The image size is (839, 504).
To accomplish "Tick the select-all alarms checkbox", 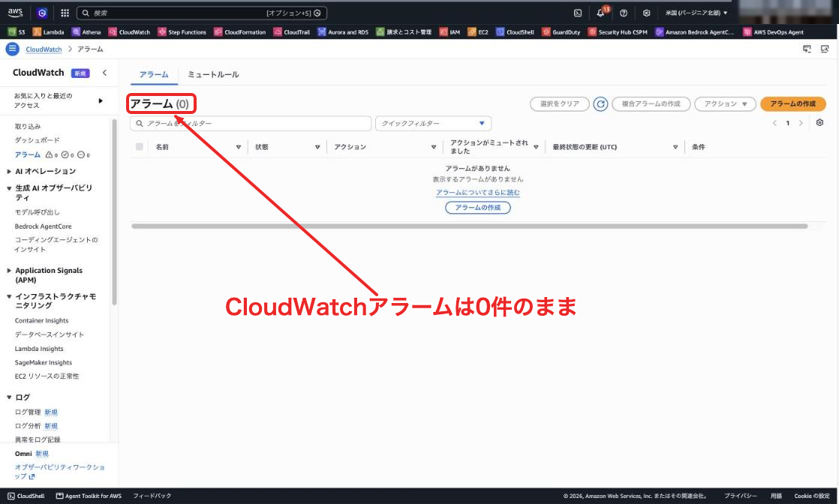I will point(139,146).
